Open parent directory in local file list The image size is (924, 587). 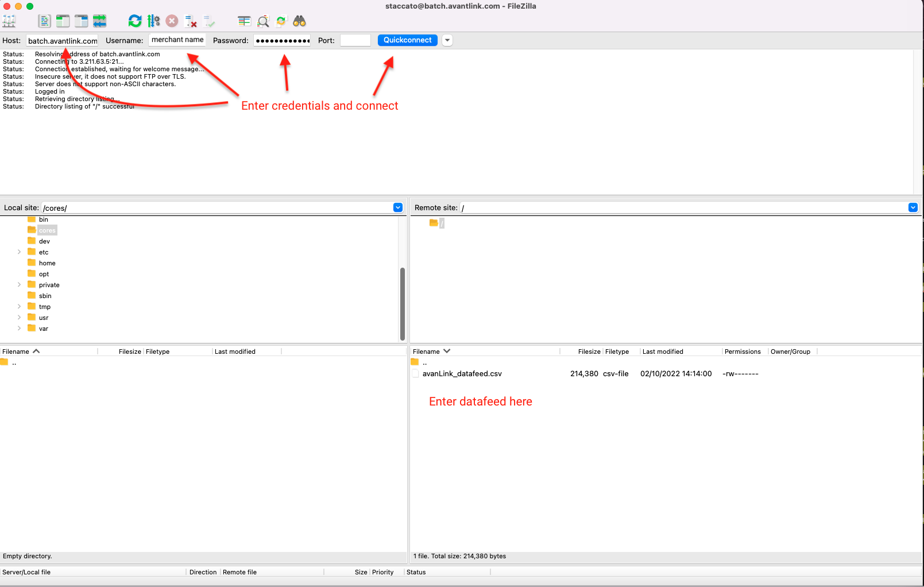(14, 362)
